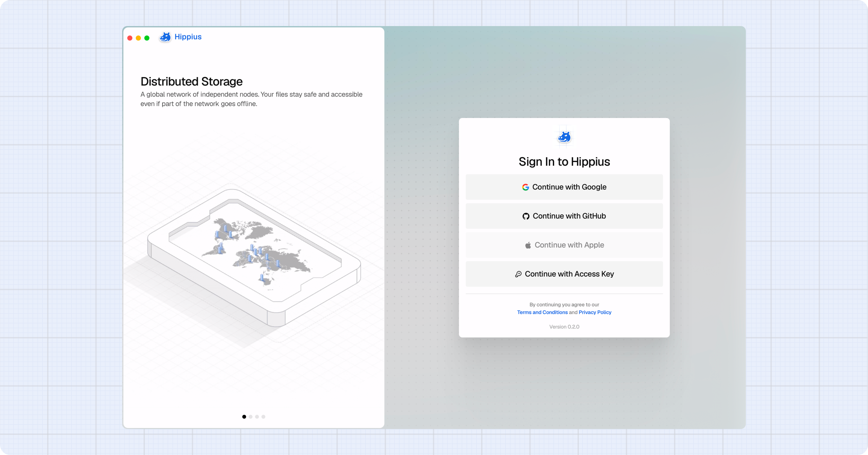Continue with GitHub sign-in
Image resolution: width=868 pixels, height=455 pixels.
564,216
